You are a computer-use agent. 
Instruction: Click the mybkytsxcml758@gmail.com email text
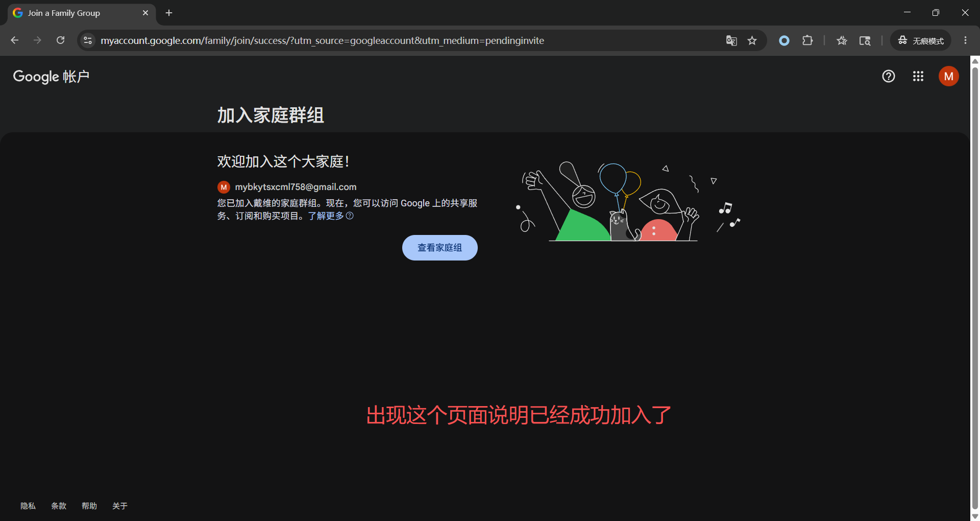tap(296, 187)
